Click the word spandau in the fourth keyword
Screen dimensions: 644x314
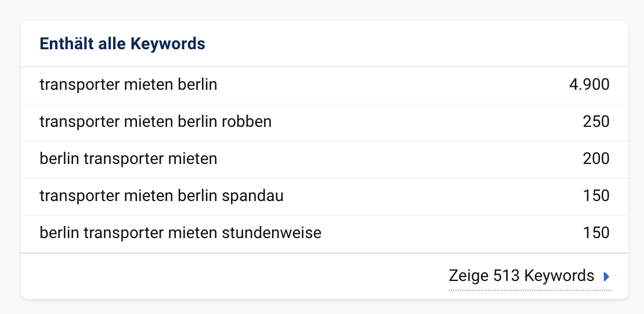pyautogui.click(x=252, y=196)
